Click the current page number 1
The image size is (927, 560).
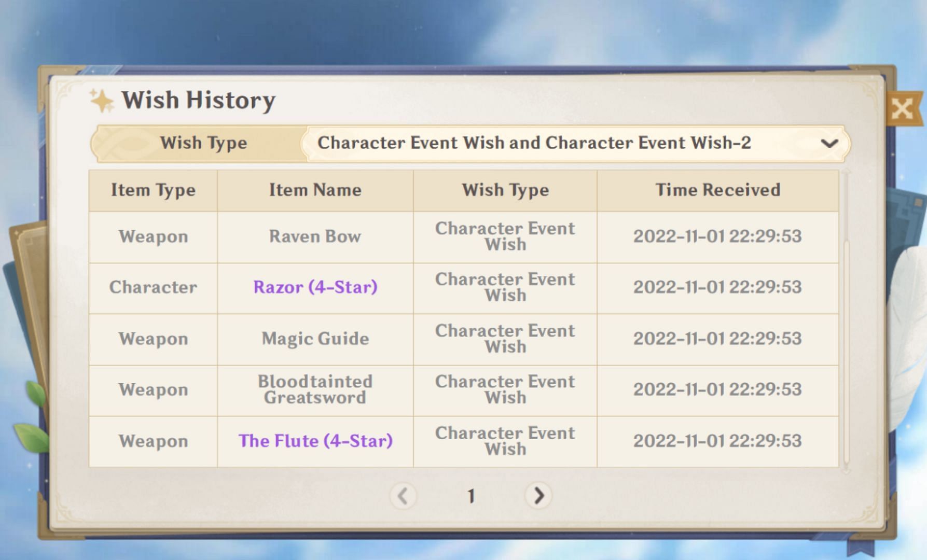pos(471,496)
